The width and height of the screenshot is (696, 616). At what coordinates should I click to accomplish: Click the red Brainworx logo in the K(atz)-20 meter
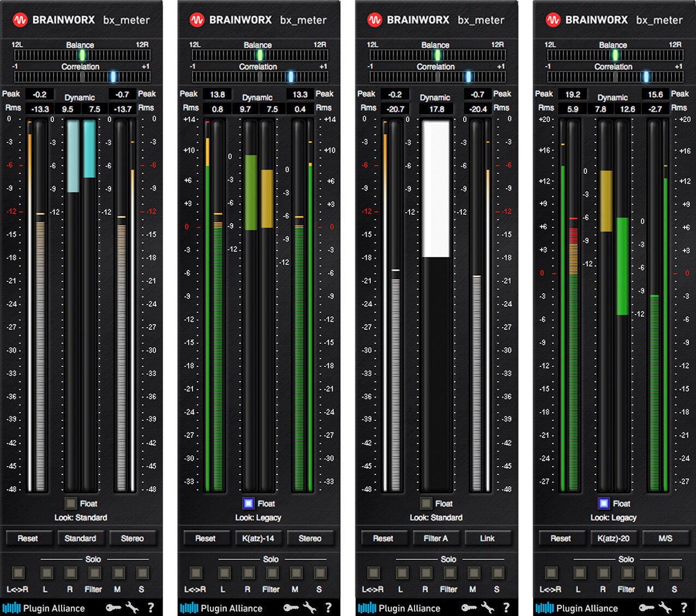pyautogui.click(x=553, y=20)
